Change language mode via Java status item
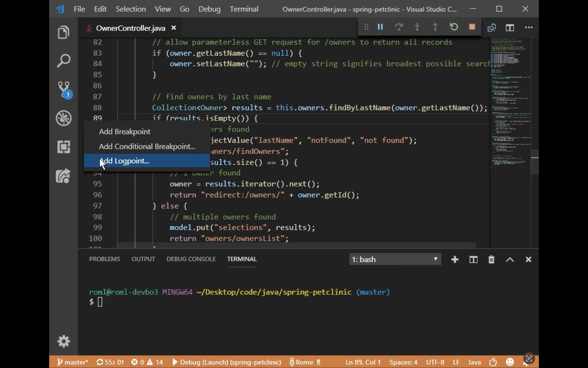The width and height of the screenshot is (588, 368). tap(474, 362)
